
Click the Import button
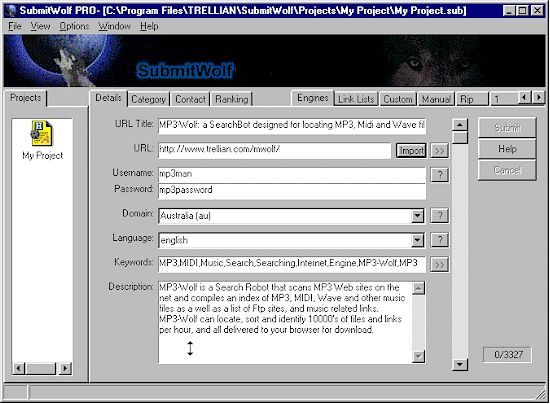click(x=411, y=151)
